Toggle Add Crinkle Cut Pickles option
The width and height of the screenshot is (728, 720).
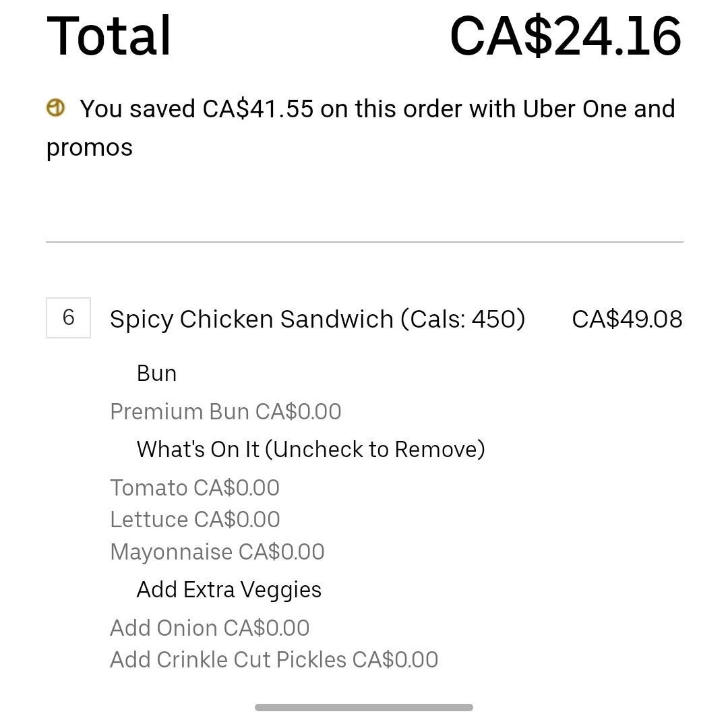pyautogui.click(x=274, y=659)
